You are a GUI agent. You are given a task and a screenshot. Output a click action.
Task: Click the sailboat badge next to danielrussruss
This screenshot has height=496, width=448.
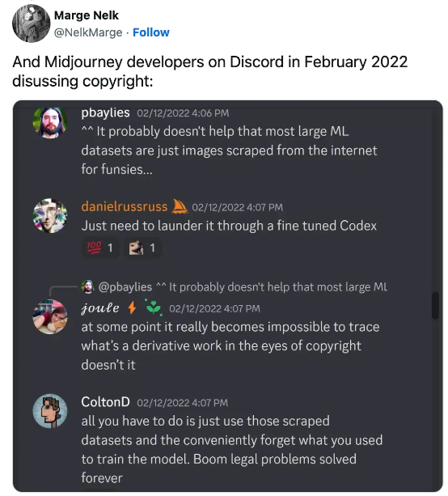pyautogui.click(x=180, y=206)
